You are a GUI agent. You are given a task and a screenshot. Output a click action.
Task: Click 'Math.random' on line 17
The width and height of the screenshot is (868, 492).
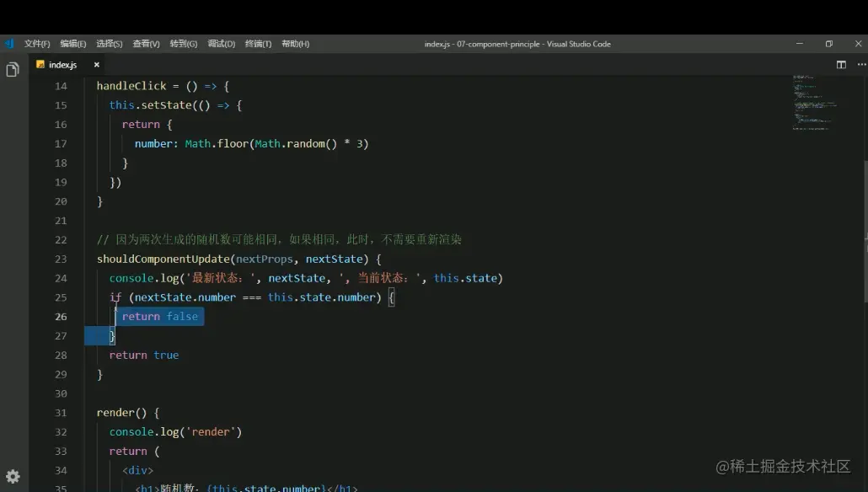[x=290, y=144]
